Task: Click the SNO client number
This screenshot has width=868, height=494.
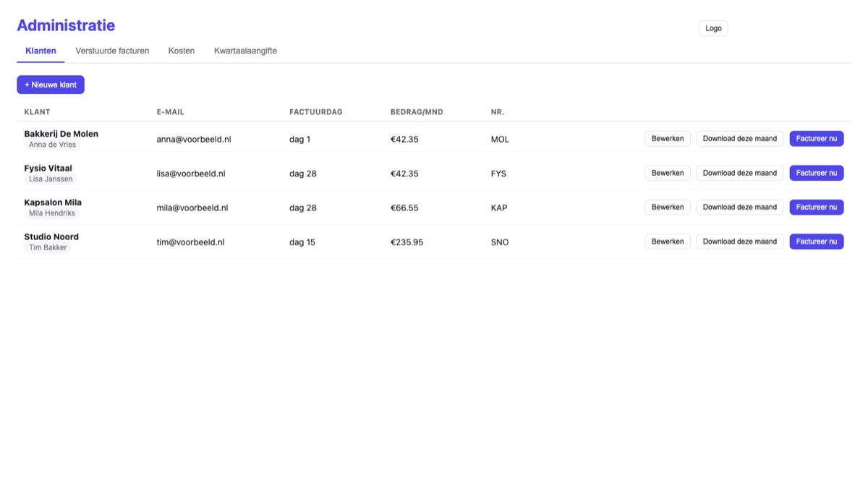Action: tap(500, 242)
